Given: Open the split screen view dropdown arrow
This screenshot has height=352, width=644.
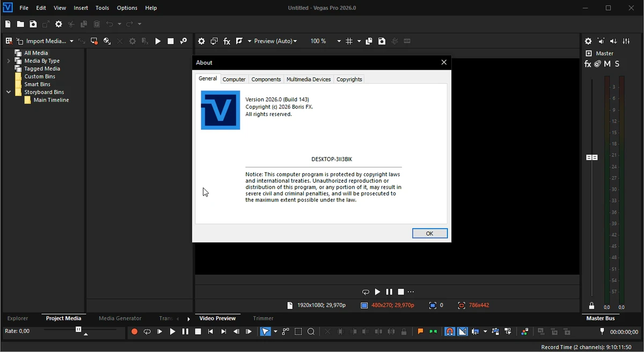Looking at the screenshot, I should coord(249,41).
